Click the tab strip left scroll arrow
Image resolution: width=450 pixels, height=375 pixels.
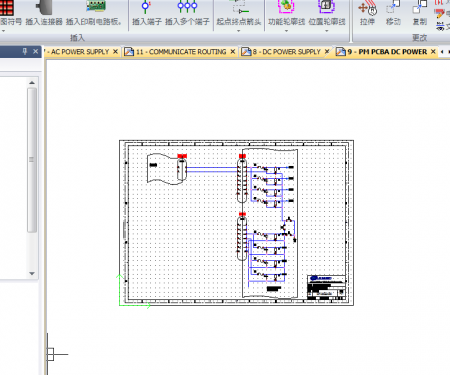coord(442,52)
